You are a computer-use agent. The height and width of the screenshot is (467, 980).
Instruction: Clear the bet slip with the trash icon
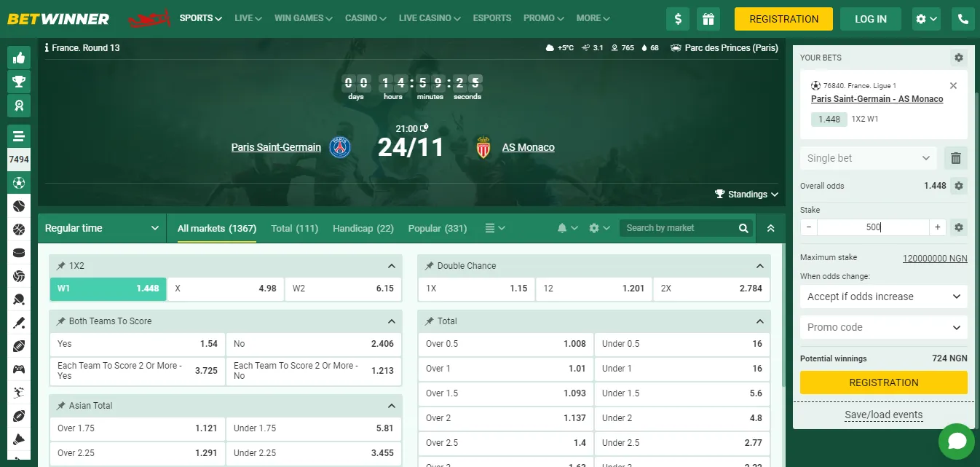coord(955,157)
